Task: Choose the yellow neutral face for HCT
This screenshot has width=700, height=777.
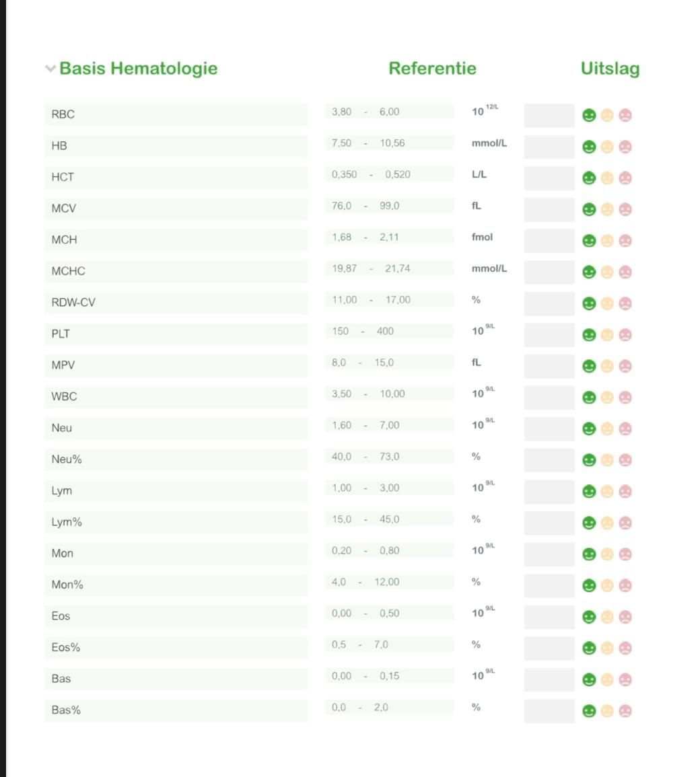Action: point(607,178)
